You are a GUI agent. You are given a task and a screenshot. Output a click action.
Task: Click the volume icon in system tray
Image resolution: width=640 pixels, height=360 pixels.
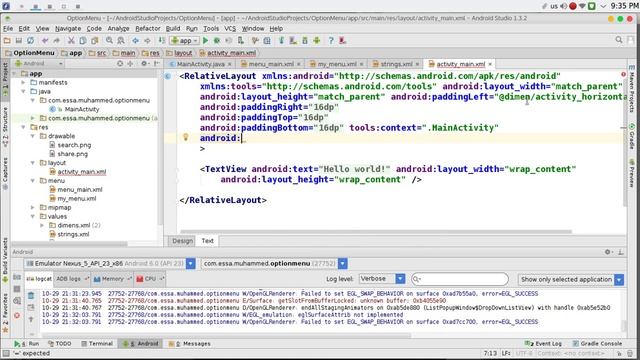pos(563,6)
